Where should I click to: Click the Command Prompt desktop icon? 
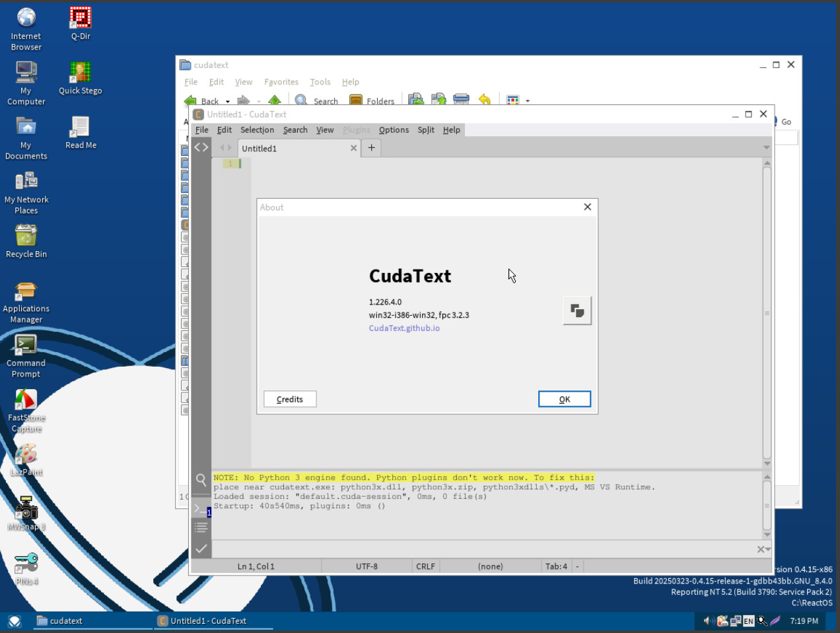click(26, 355)
